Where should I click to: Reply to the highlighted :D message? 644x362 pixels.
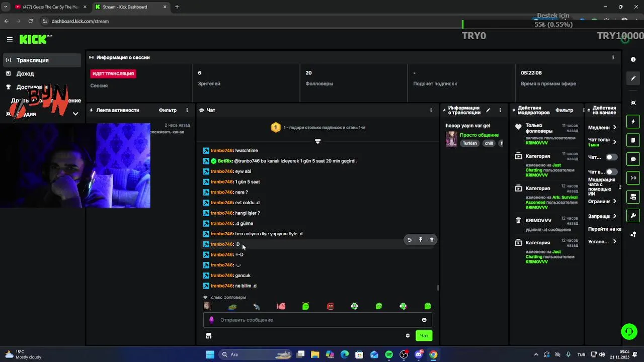pyautogui.click(x=410, y=240)
